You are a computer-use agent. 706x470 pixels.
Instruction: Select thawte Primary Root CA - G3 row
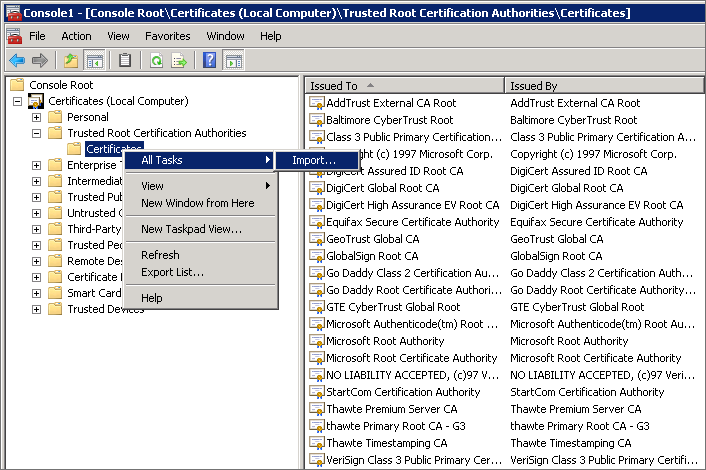[504, 426]
